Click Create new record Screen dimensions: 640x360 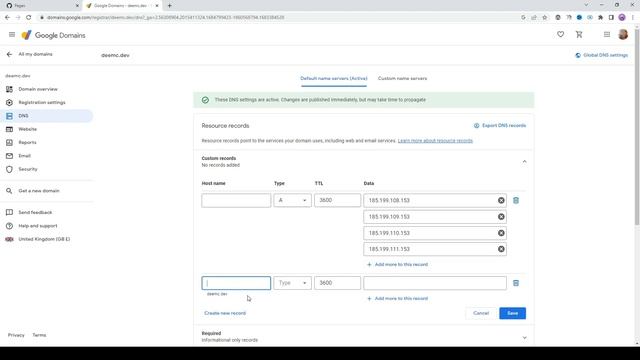click(225, 313)
